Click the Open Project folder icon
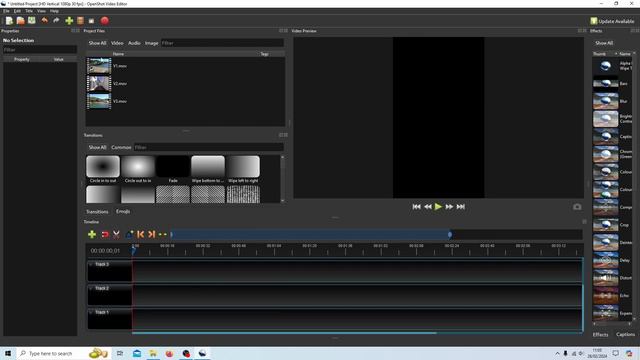640x360 pixels. click(x=20, y=20)
